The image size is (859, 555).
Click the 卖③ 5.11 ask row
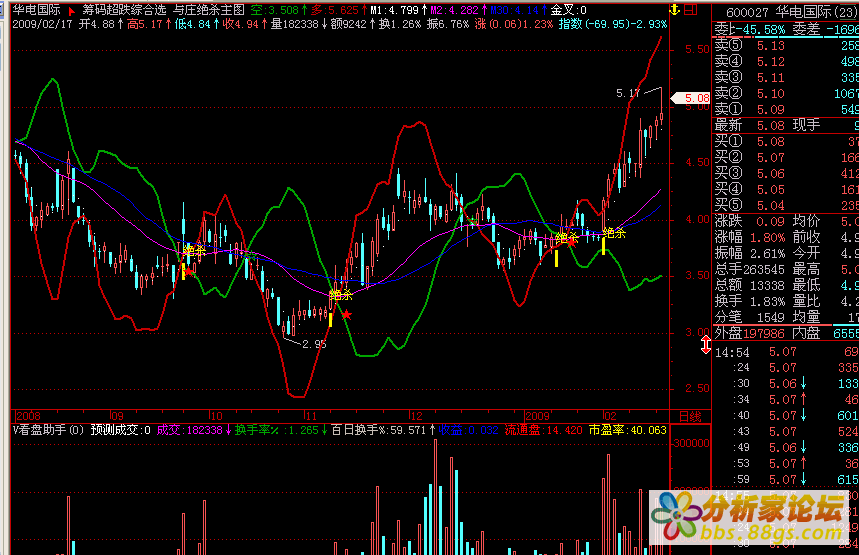pos(786,77)
